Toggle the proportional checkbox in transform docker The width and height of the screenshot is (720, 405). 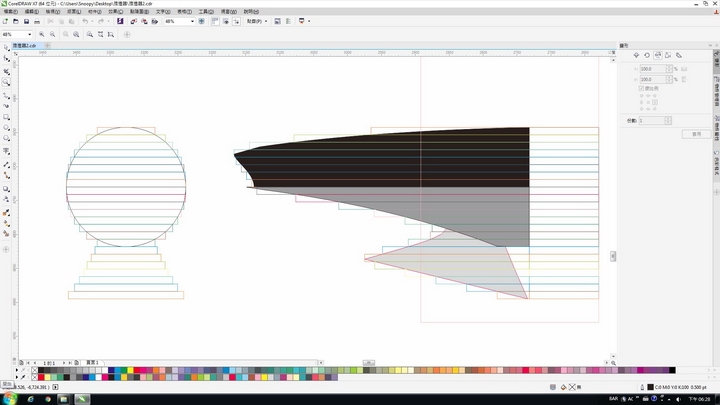coord(641,88)
